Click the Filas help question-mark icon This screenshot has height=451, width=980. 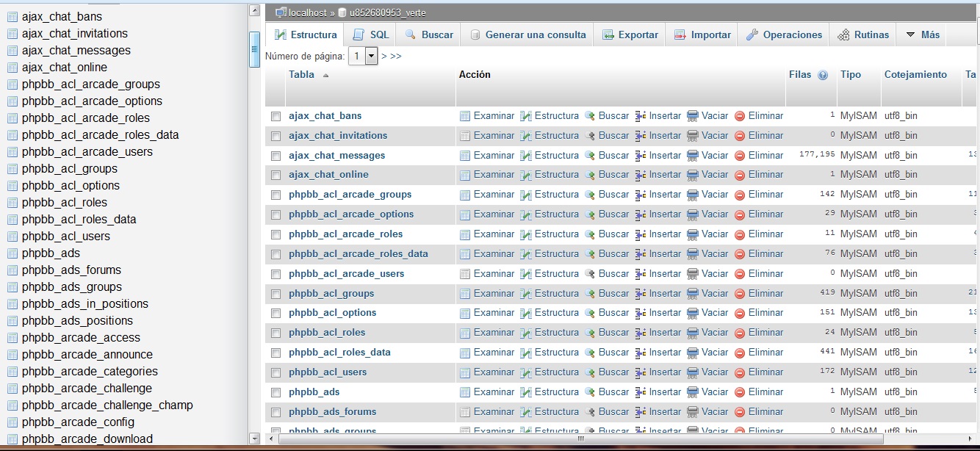823,75
